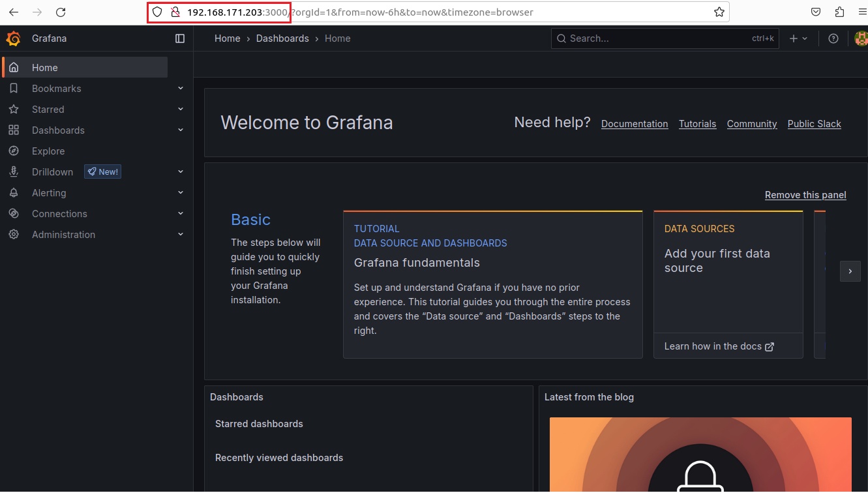
Task: Reload the page in browser
Action: click(x=61, y=12)
